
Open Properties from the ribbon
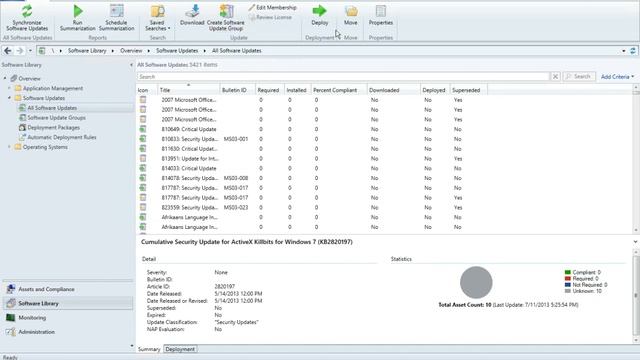[x=381, y=16]
